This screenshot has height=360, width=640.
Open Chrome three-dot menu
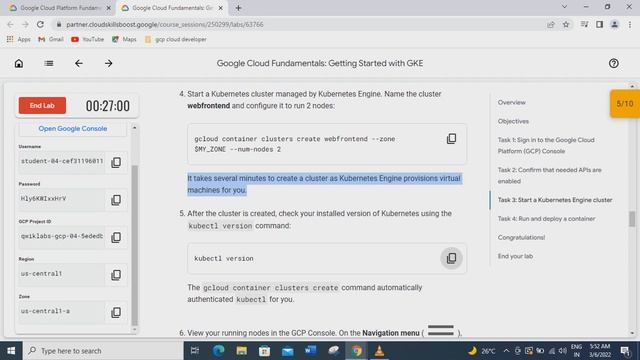pos(630,24)
